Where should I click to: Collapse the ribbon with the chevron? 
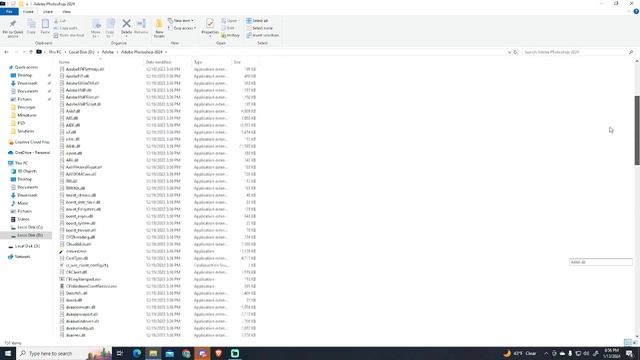pos(629,12)
